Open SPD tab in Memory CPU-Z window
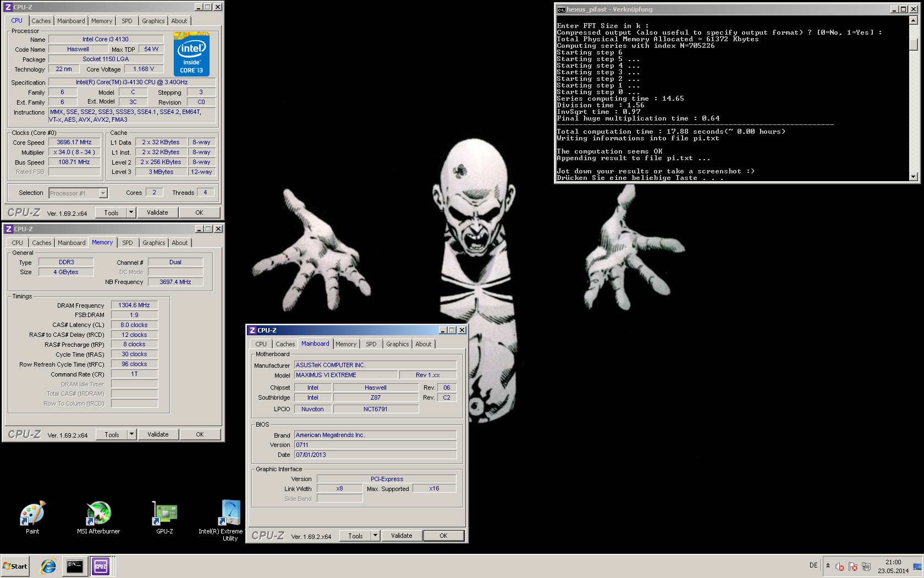This screenshot has width=924, height=578. pyautogui.click(x=128, y=243)
